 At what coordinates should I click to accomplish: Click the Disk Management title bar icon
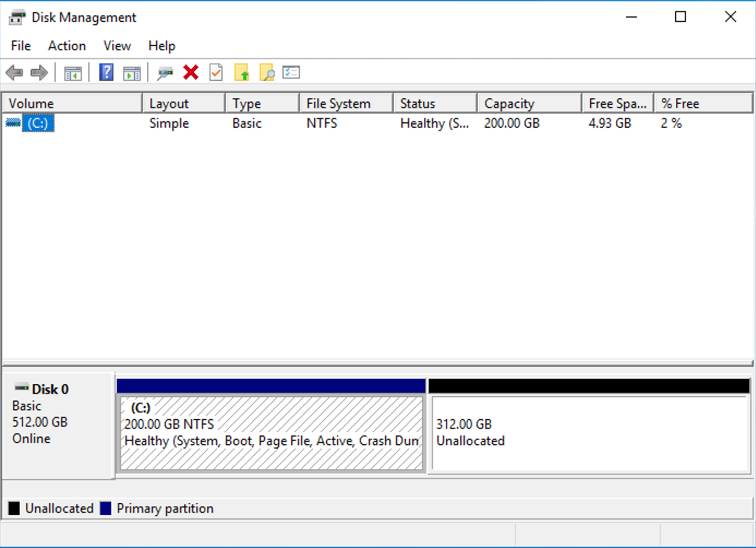coord(17,17)
